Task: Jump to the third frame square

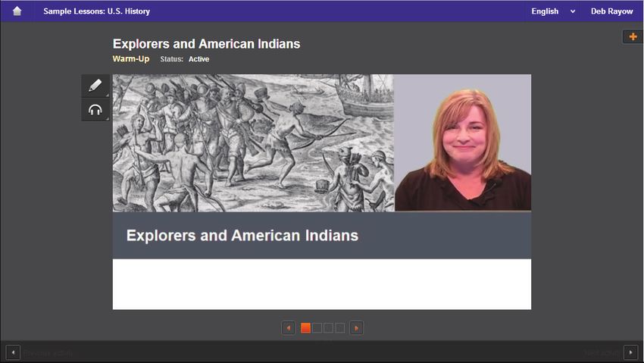Action: (x=328, y=327)
